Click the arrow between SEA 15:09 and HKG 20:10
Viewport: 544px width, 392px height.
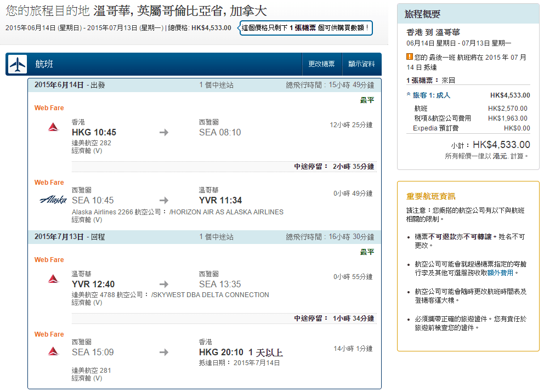[164, 352]
